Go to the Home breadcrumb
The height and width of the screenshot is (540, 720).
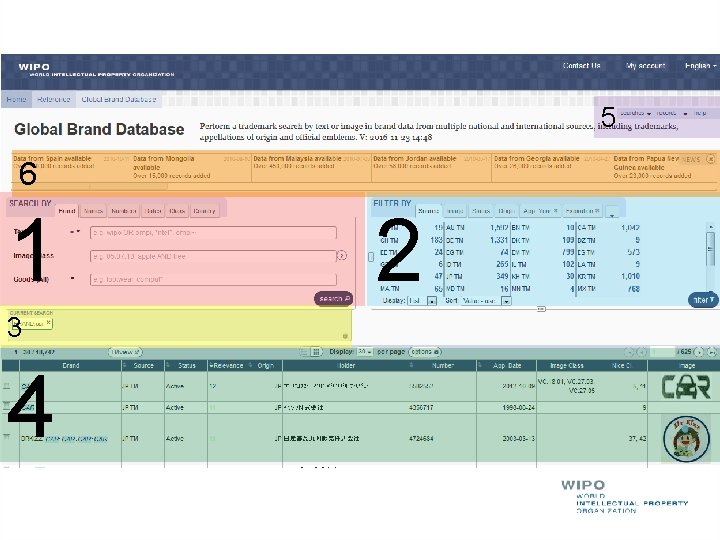(17, 99)
